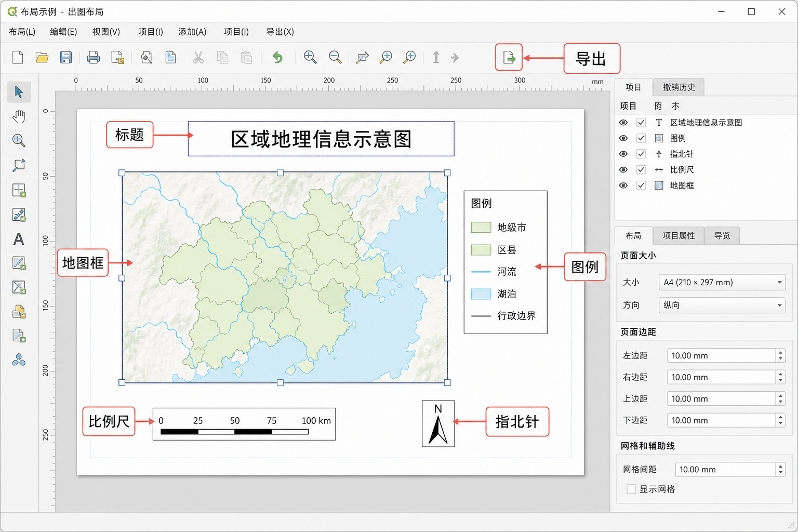Image resolution: width=798 pixels, height=532 pixels.
Task: Click the three-blue-circles tool in the toolbox
Action: pyautogui.click(x=19, y=360)
